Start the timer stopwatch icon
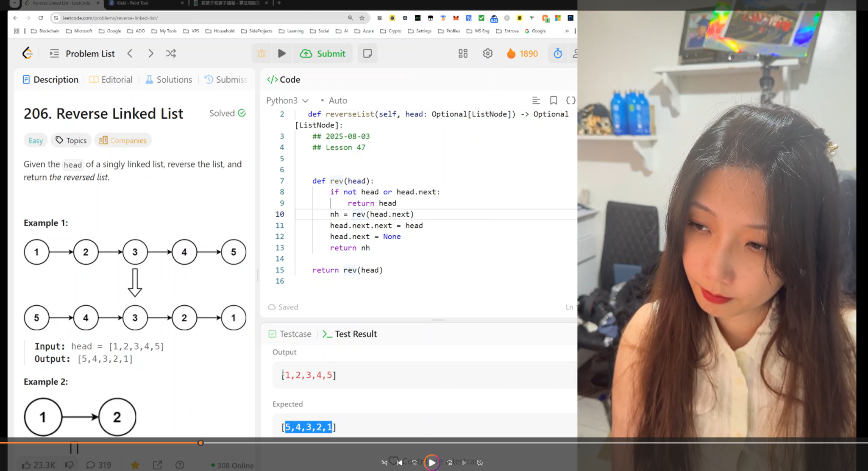This screenshot has width=868, height=471. [x=558, y=53]
